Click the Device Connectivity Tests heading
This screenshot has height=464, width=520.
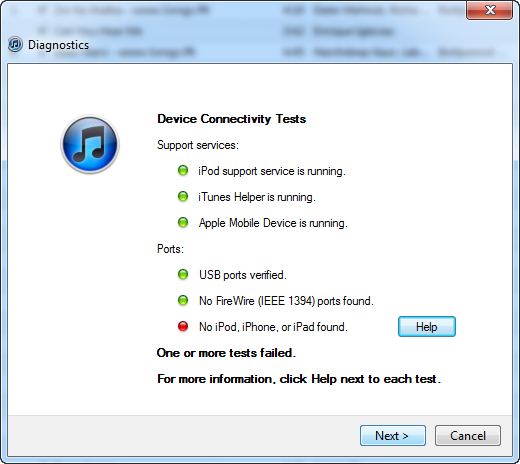click(x=231, y=119)
